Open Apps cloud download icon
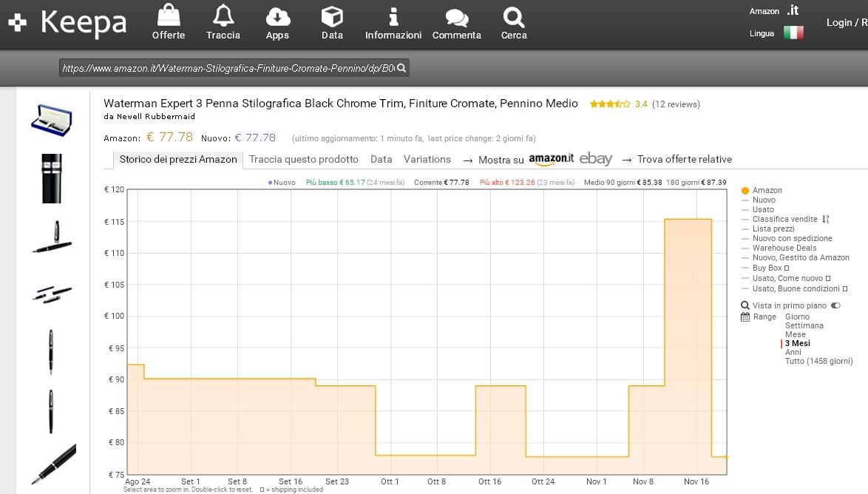The height and width of the screenshot is (494, 868). click(x=277, y=16)
